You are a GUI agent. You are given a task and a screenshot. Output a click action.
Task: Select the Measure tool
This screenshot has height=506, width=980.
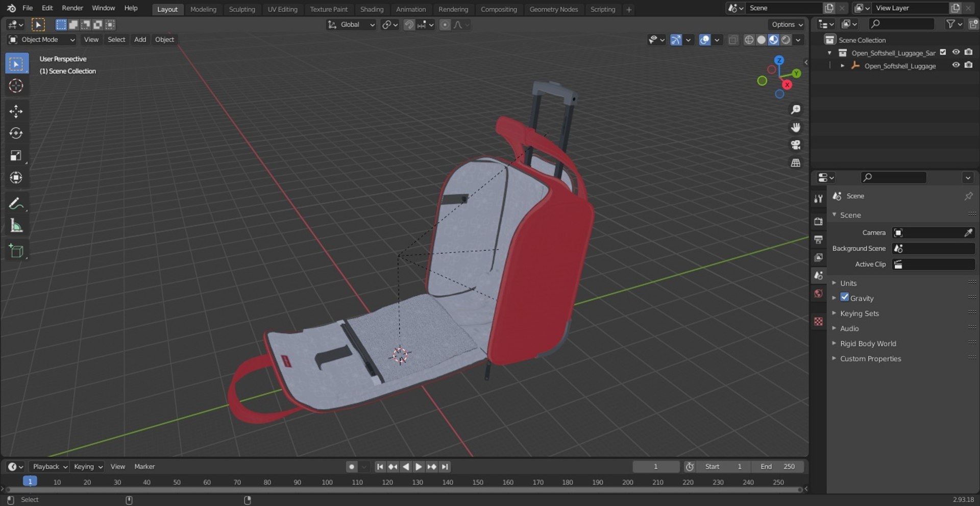pyautogui.click(x=16, y=226)
